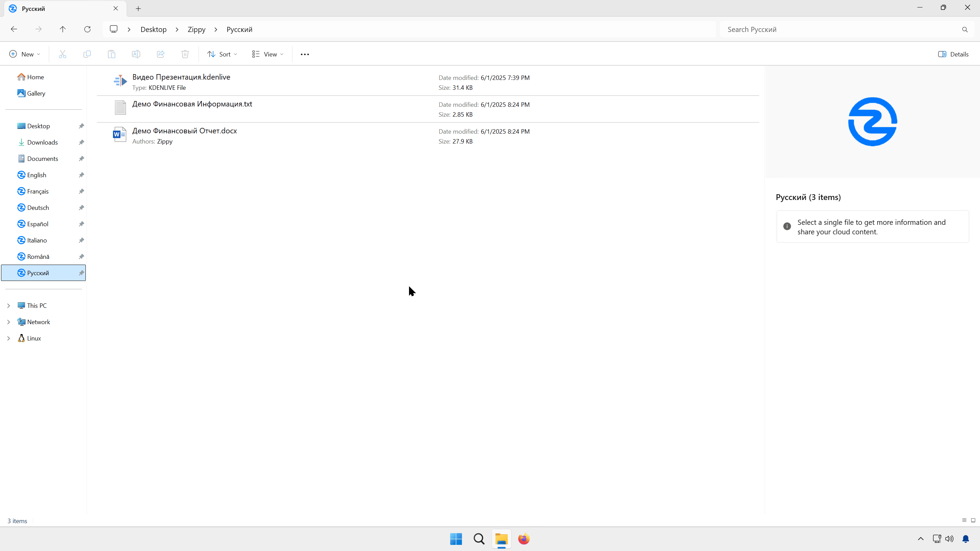
Task: Click the File Explorer taskbar icon
Action: [x=502, y=539]
